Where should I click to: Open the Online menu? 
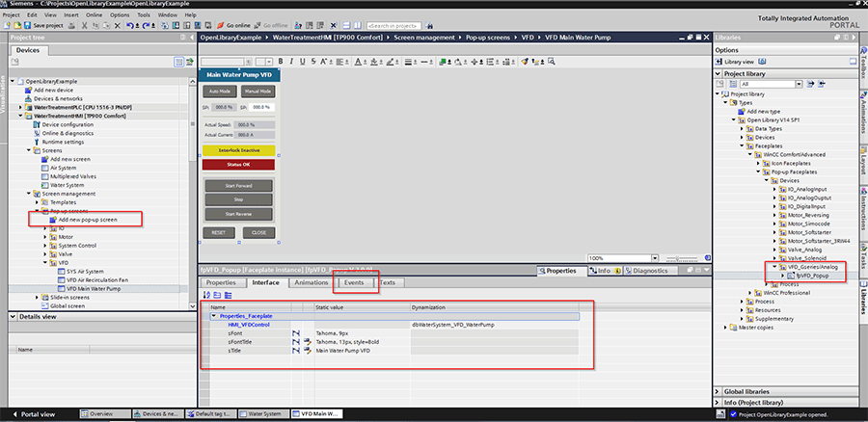click(95, 14)
